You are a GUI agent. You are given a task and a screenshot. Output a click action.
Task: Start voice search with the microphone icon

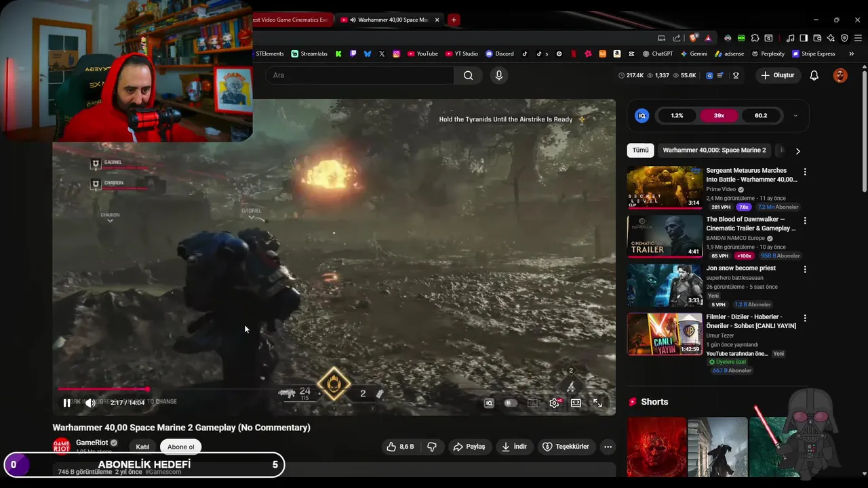499,75
